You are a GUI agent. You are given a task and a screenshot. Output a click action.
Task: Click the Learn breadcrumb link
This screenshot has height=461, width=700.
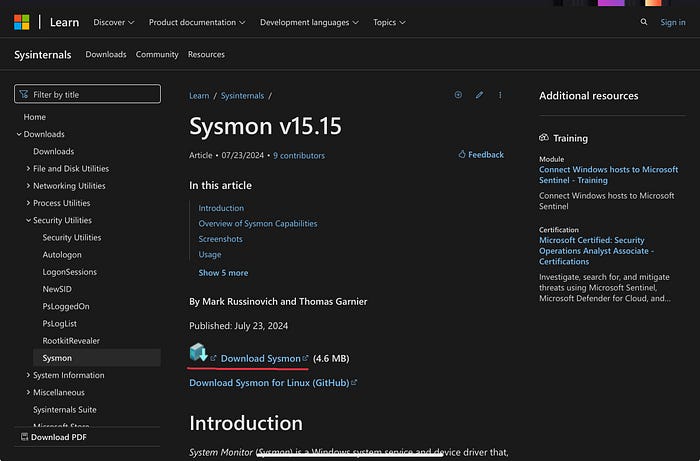(x=199, y=96)
